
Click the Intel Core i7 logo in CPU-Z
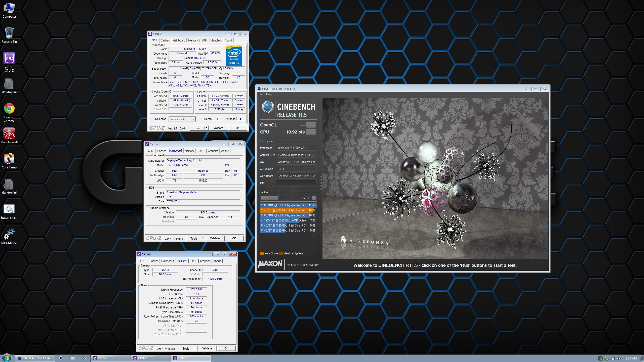tap(234, 56)
